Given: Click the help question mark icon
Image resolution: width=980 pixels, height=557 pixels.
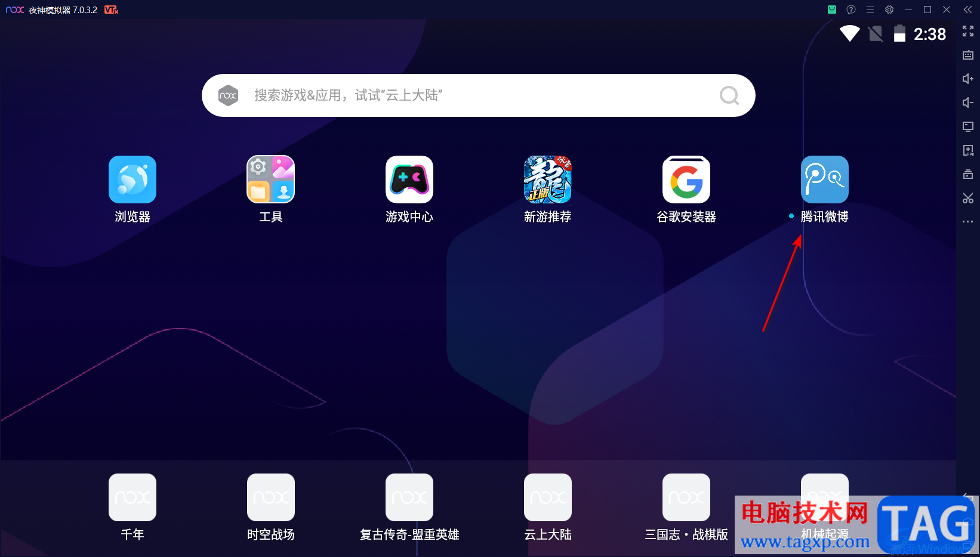Looking at the screenshot, I should (x=851, y=10).
